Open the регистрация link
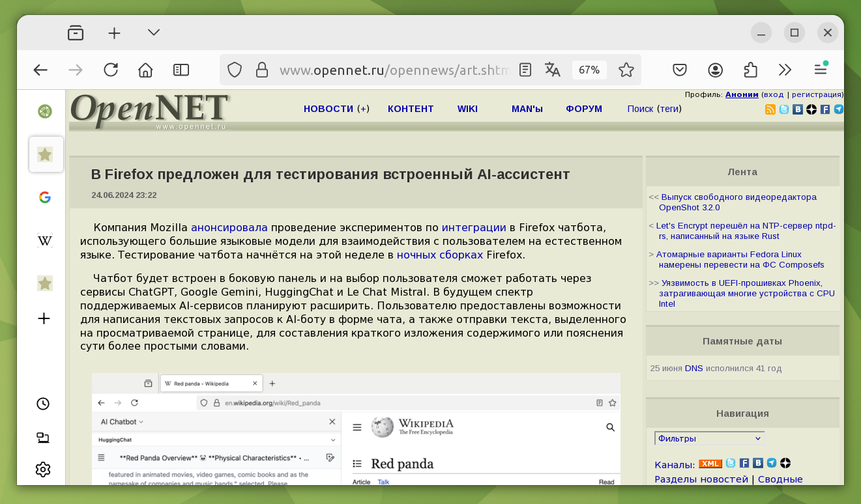This screenshot has height=504, width=861. point(817,94)
